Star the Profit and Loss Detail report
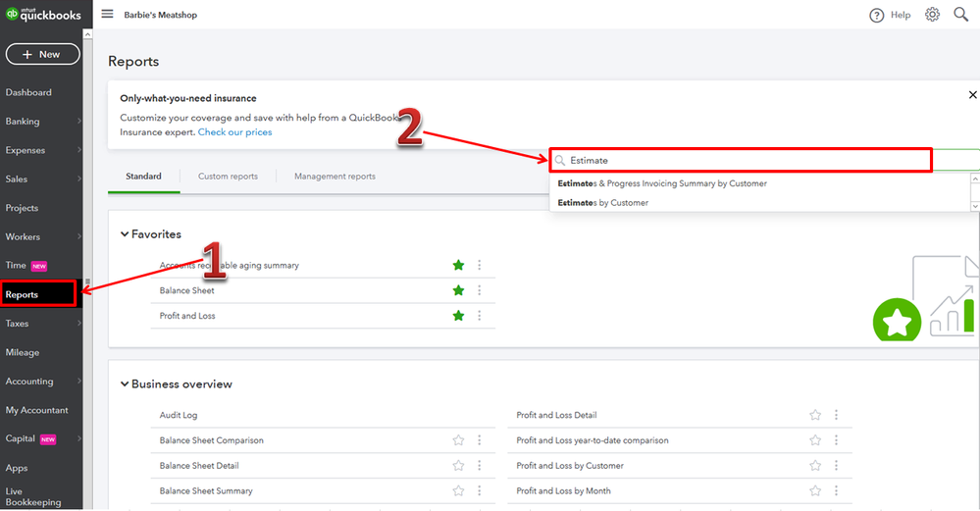Screen dimensions: 980x511 click(815, 415)
